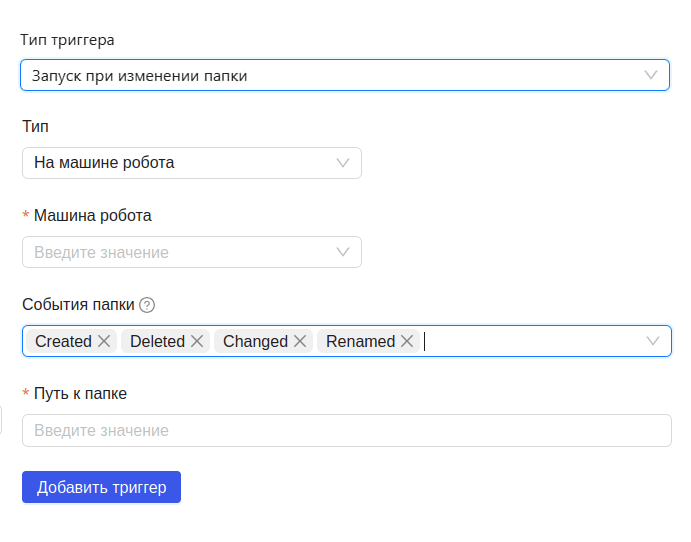This screenshot has width=691, height=542.
Task: Open the Тип триггера dropdown
Action: [345, 75]
